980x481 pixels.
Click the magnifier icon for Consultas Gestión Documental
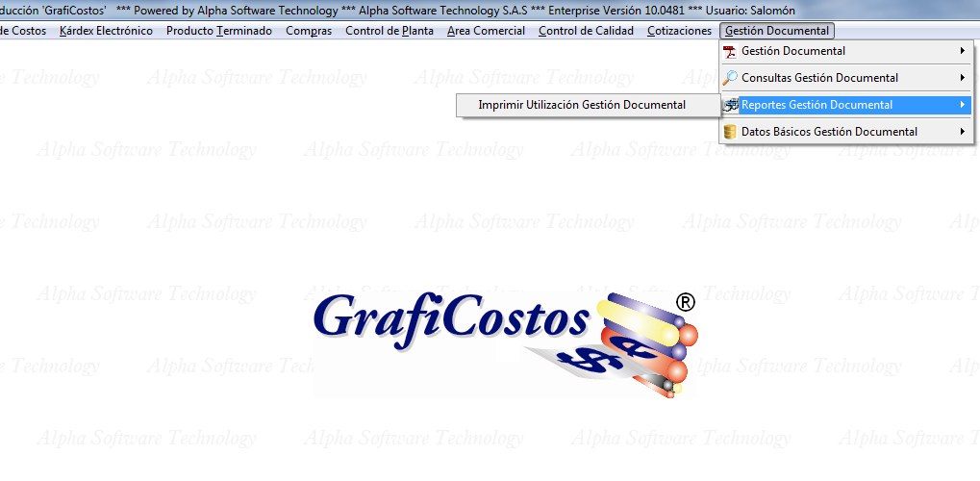730,78
